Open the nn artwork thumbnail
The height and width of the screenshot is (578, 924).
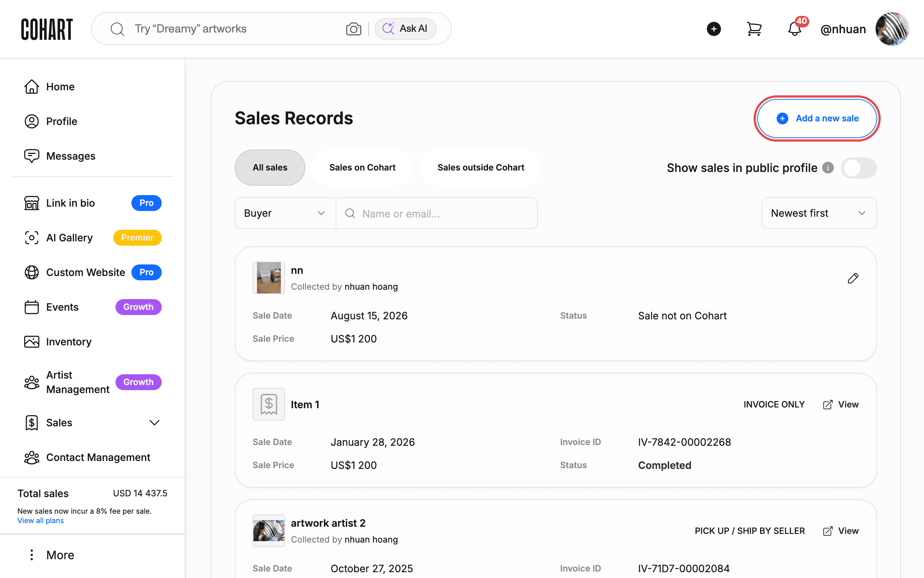[269, 278]
